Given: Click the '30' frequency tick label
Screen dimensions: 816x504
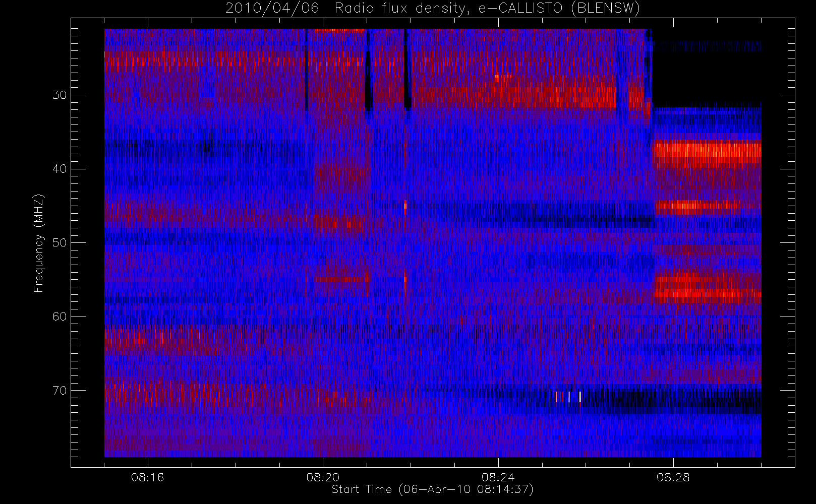Looking at the screenshot, I should coord(60,95).
